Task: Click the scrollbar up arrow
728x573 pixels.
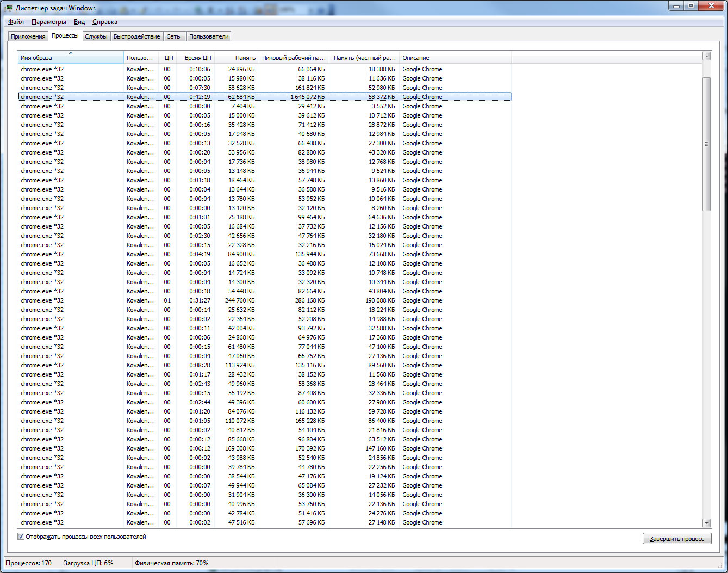Action: click(x=707, y=56)
